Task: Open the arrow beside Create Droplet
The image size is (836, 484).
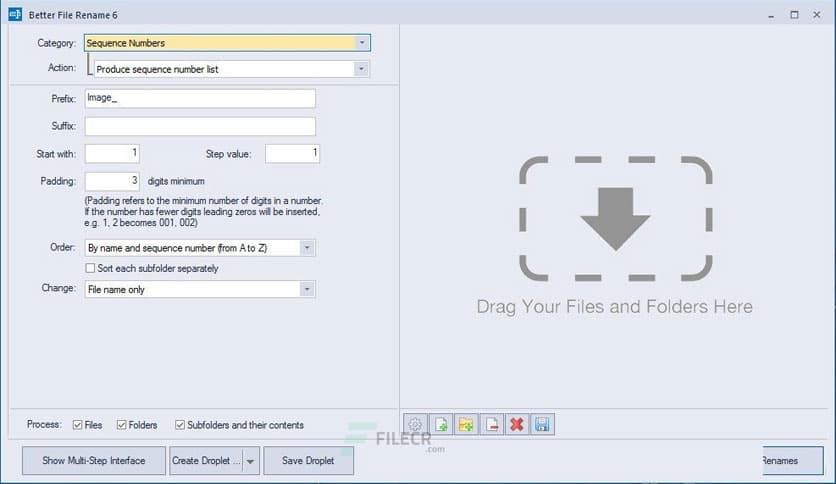Action: 250,461
